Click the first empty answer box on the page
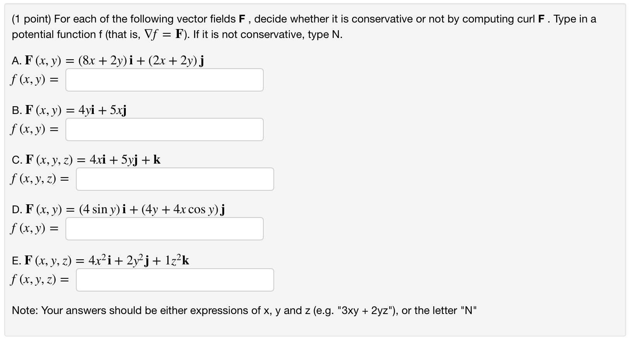 point(165,80)
